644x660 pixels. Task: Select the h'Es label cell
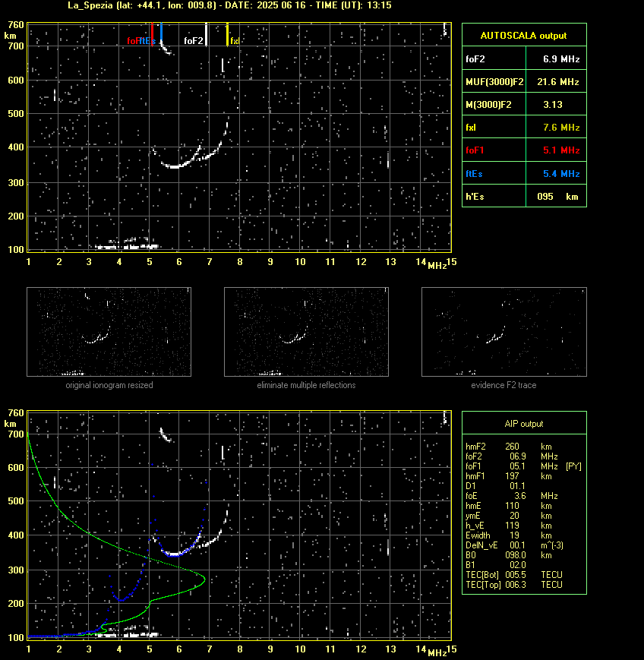(x=475, y=196)
